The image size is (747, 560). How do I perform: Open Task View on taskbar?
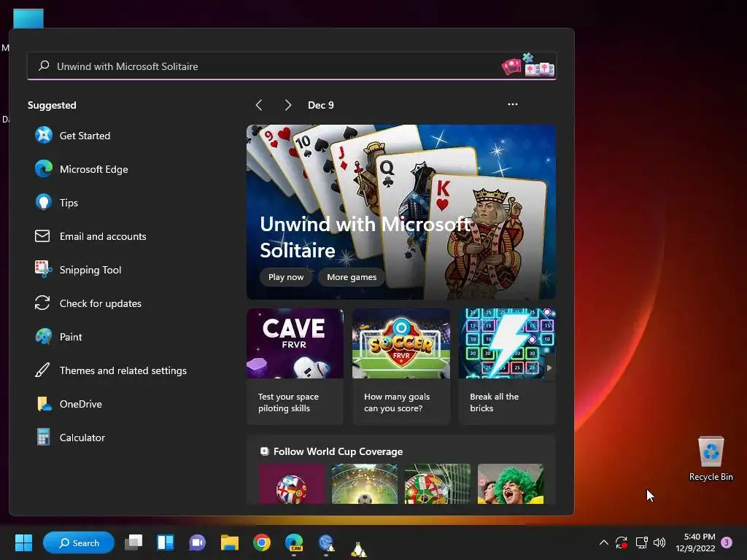(x=133, y=542)
